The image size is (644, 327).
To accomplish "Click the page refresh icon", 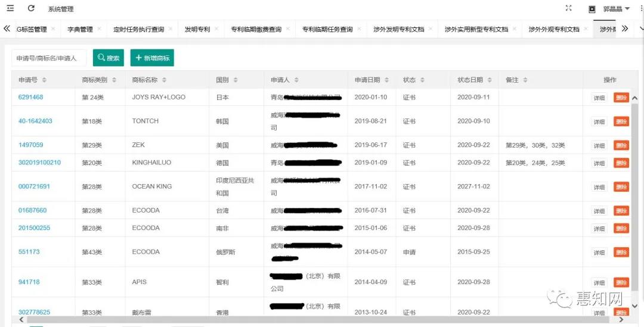I will point(31,8).
